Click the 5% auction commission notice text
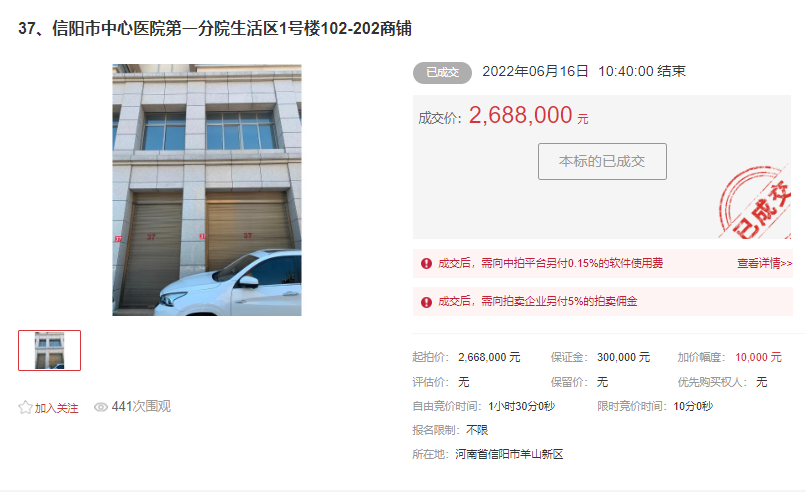 [x=537, y=301]
